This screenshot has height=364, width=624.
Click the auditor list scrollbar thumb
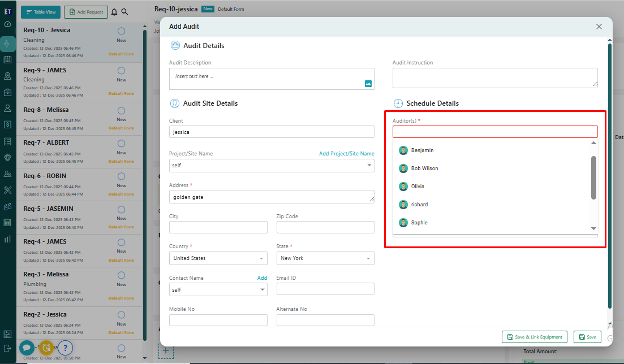click(593, 177)
